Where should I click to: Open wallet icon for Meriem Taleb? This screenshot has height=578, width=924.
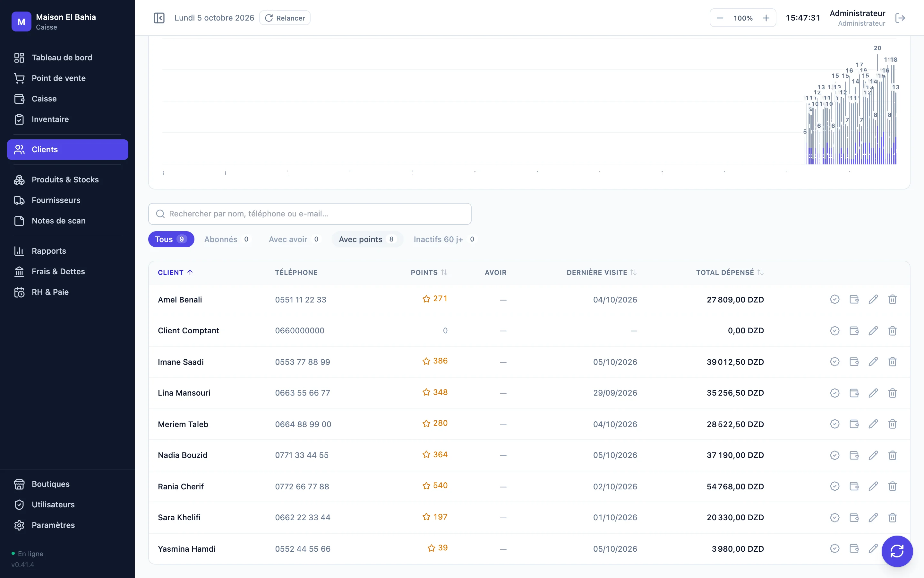click(854, 424)
